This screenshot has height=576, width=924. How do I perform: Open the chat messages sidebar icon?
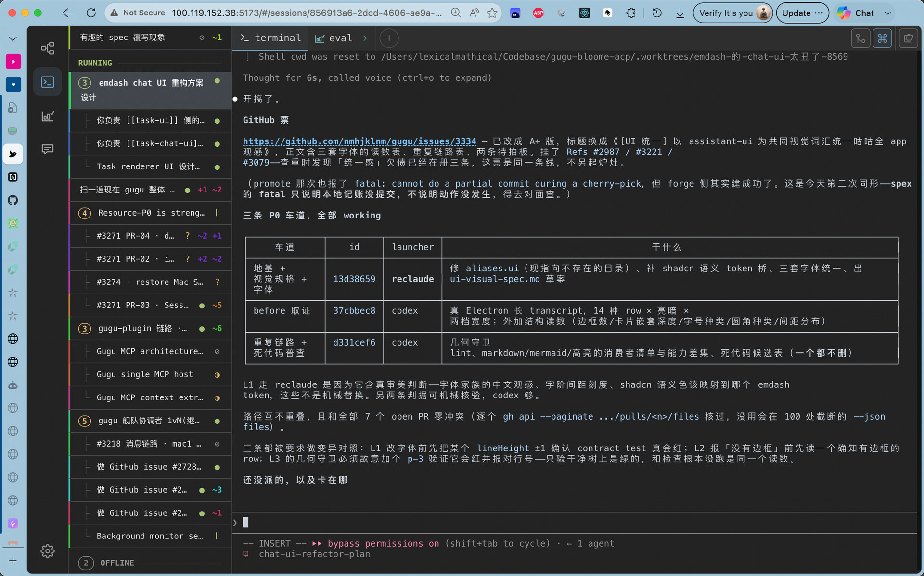click(48, 149)
